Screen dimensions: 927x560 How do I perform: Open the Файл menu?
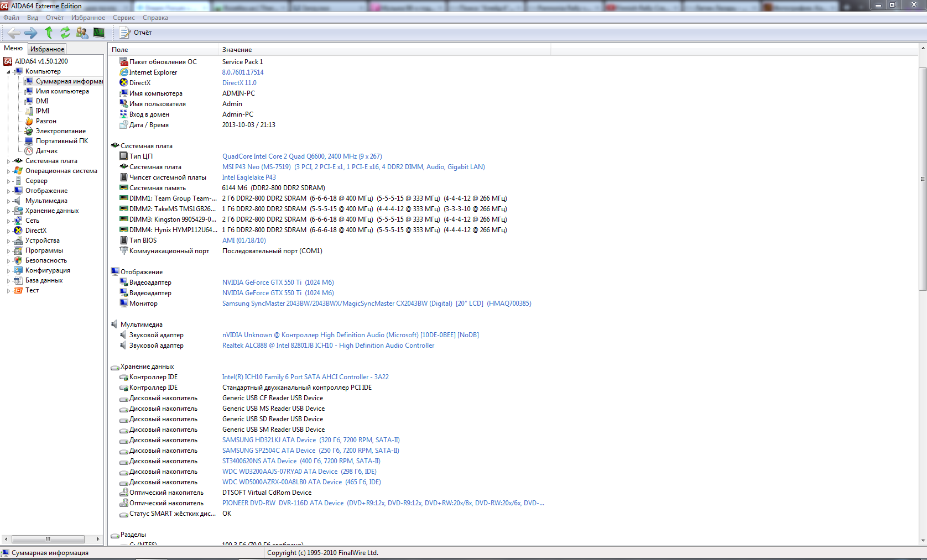(x=11, y=18)
